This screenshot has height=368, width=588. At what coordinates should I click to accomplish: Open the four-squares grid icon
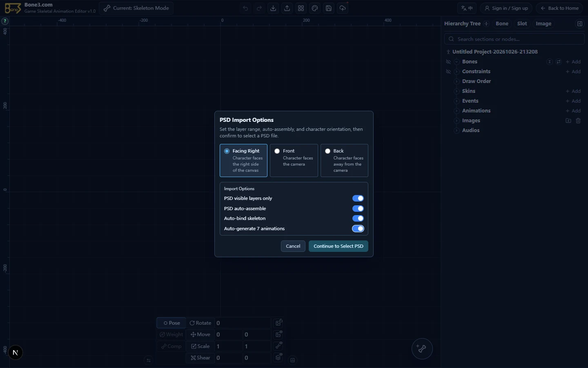click(301, 8)
